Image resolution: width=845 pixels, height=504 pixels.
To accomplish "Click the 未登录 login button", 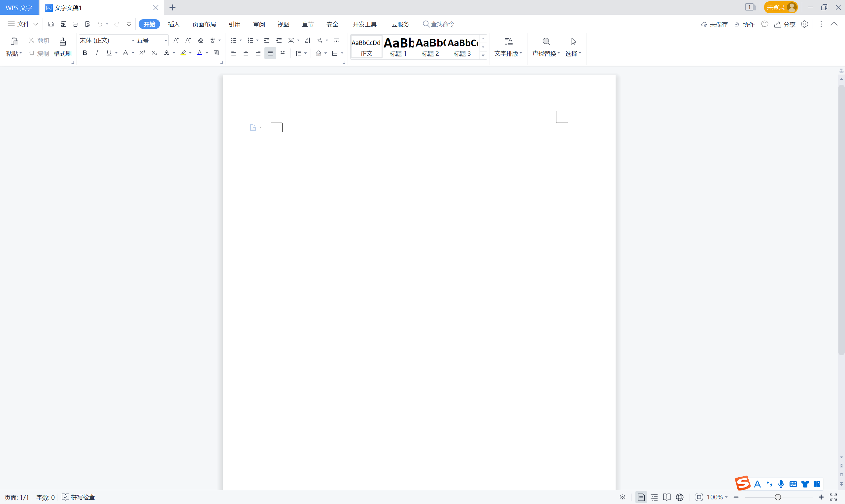I will (780, 7).
